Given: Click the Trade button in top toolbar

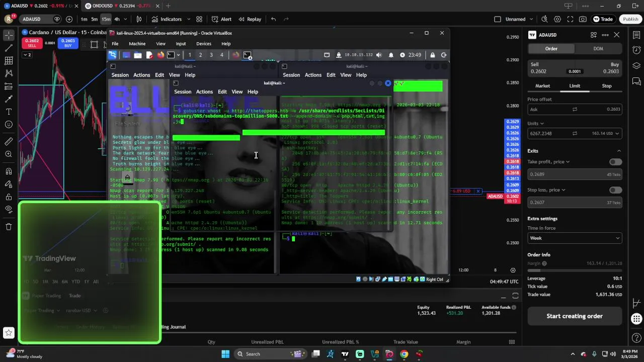Looking at the screenshot, I should click(x=603, y=19).
